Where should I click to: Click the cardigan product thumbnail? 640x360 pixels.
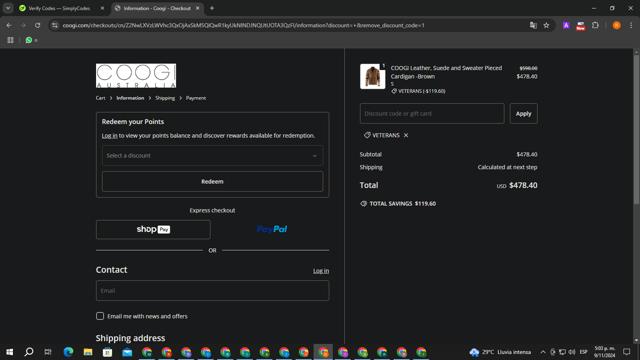[372, 76]
